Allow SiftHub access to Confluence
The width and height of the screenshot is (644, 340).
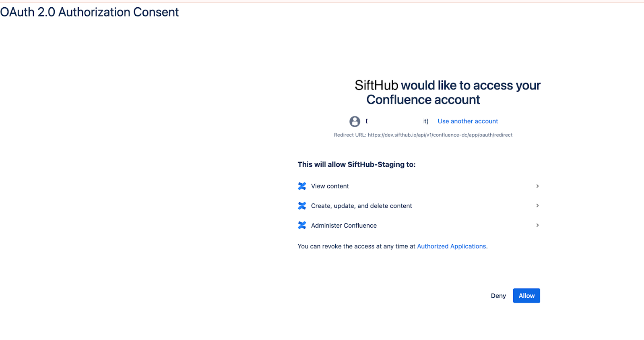point(526,296)
